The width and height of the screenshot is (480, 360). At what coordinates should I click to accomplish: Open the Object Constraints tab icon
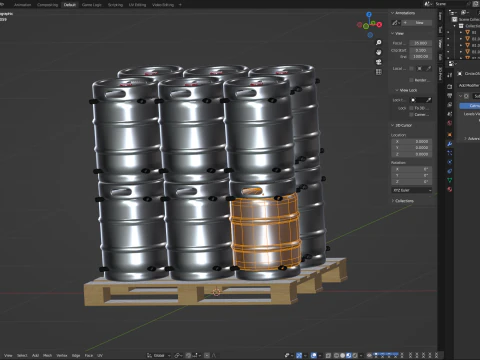click(450, 171)
